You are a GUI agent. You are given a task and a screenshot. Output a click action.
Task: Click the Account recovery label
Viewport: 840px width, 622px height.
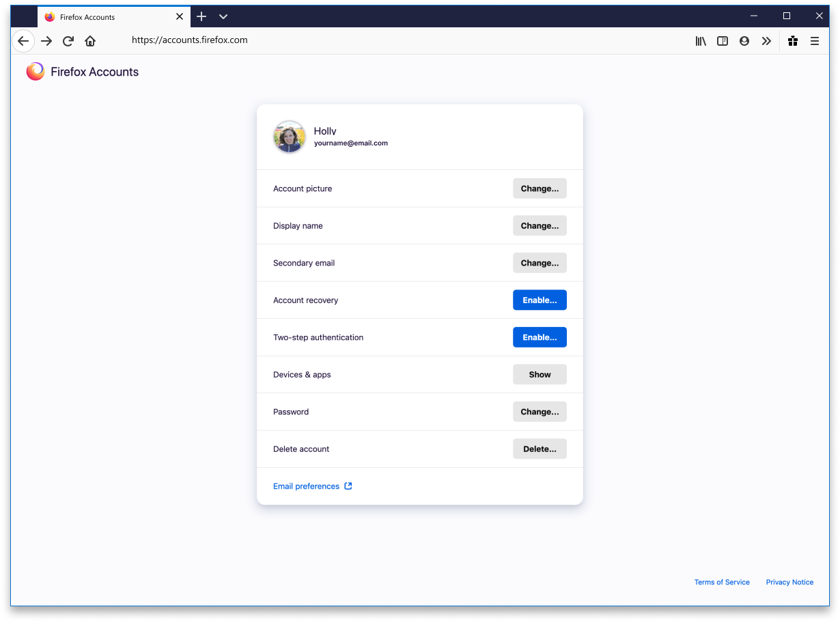click(305, 300)
